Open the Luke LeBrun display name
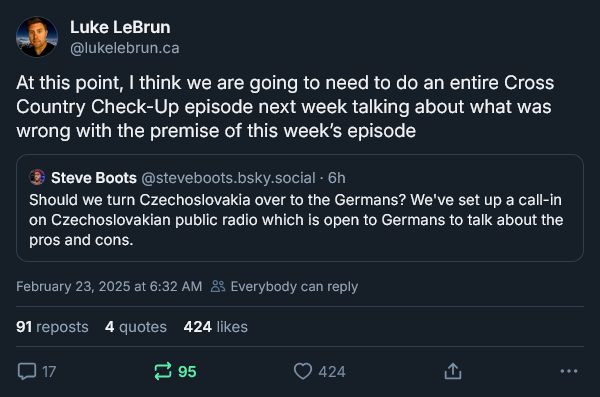 click(x=120, y=27)
